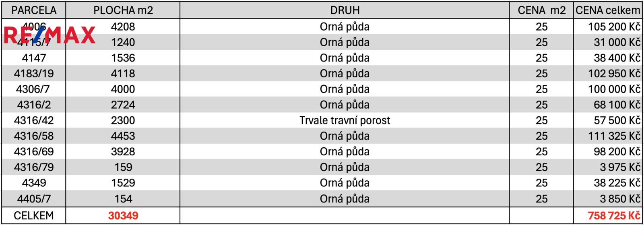Select the PARCELA column header
Image resolution: width=644 pixels, height=225 pixels.
pyautogui.click(x=34, y=10)
